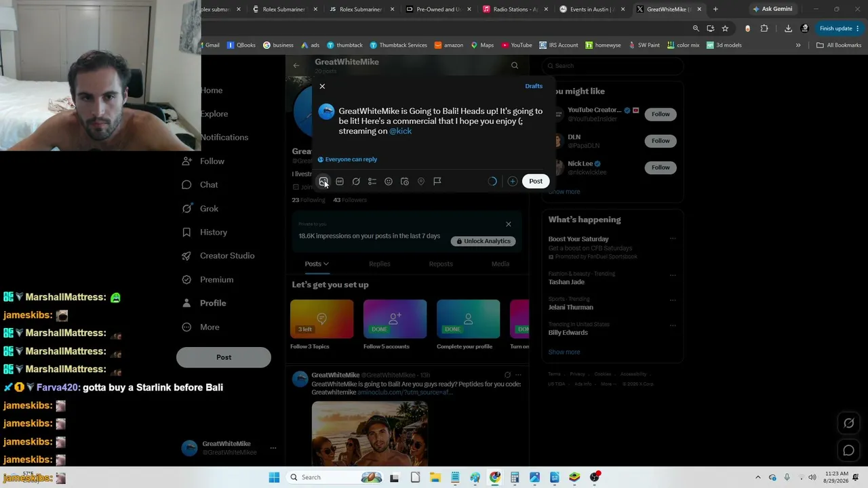
Task: Open a new browser tab
Action: point(715,9)
